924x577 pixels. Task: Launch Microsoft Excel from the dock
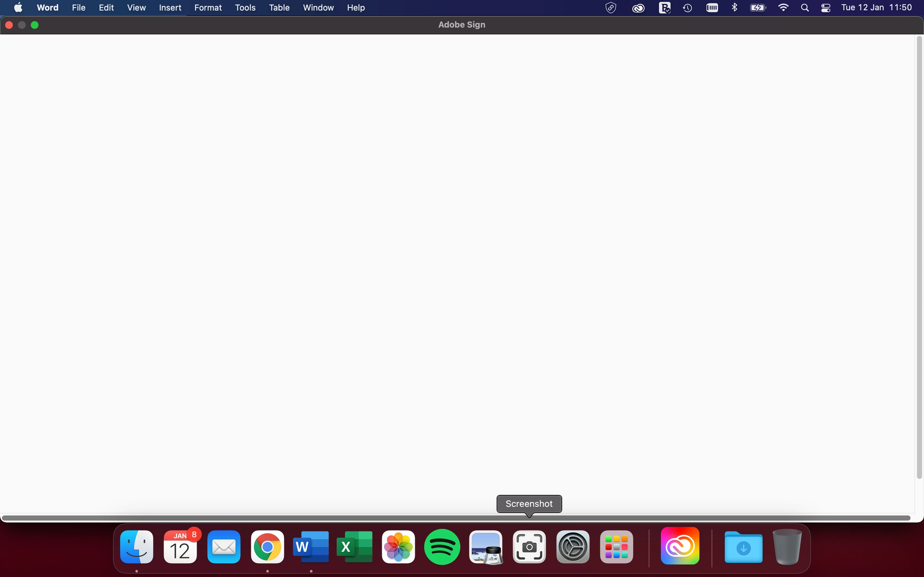point(354,547)
